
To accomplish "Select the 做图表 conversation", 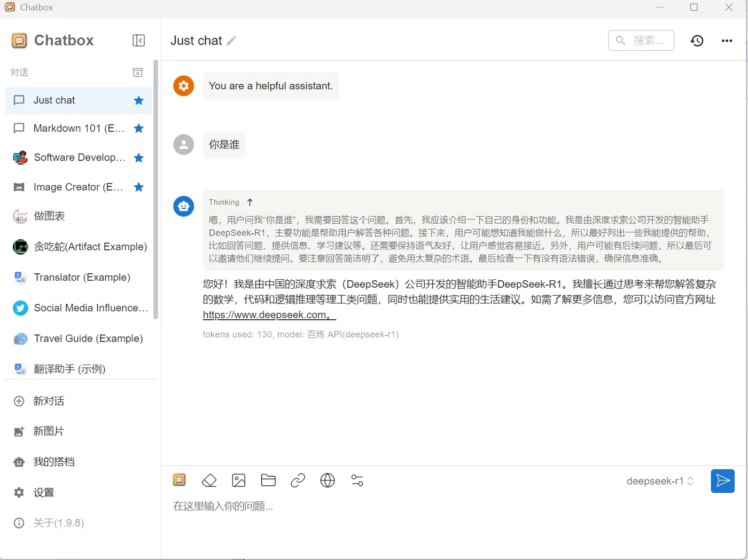I will tap(79, 216).
